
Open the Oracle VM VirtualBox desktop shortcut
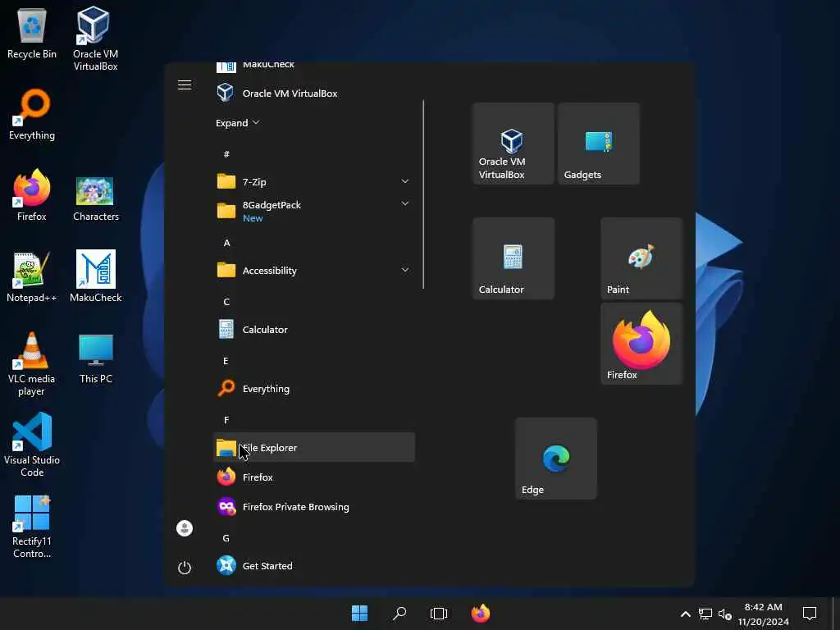95,39
